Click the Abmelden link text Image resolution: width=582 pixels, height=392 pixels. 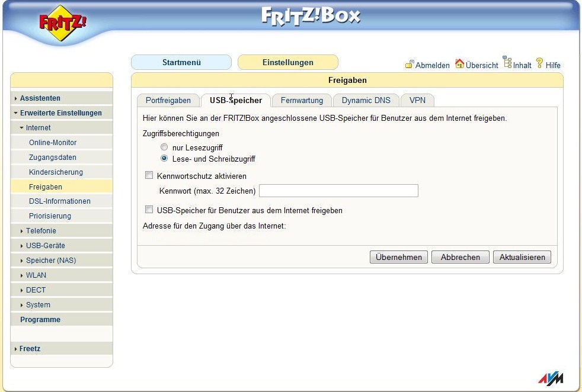433,65
